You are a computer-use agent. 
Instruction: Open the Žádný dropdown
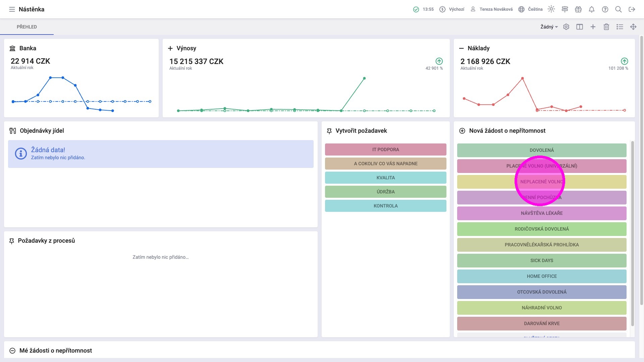point(549,27)
